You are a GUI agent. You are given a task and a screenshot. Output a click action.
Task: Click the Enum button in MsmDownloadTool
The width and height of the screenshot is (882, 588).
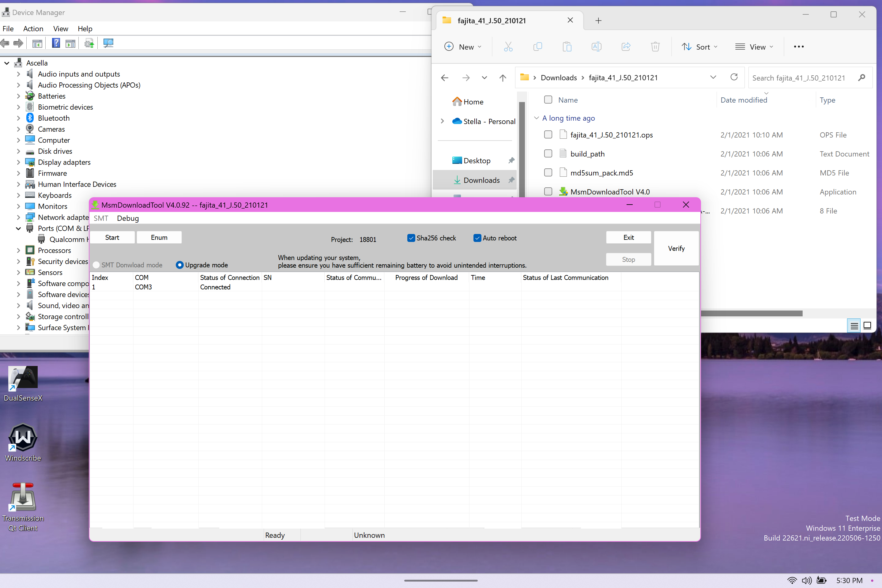(160, 238)
